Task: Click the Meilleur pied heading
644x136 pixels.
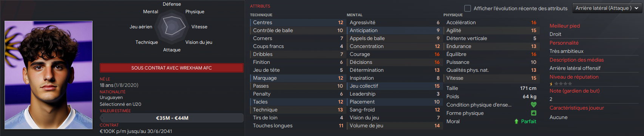Action: 565,26
